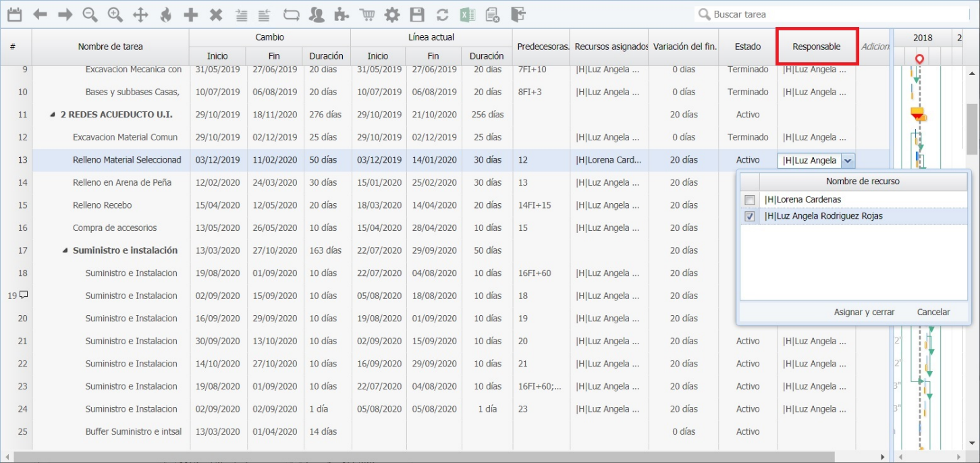The height and width of the screenshot is (463, 980).
Task: Click the 276 días duration cell
Action: tap(325, 115)
